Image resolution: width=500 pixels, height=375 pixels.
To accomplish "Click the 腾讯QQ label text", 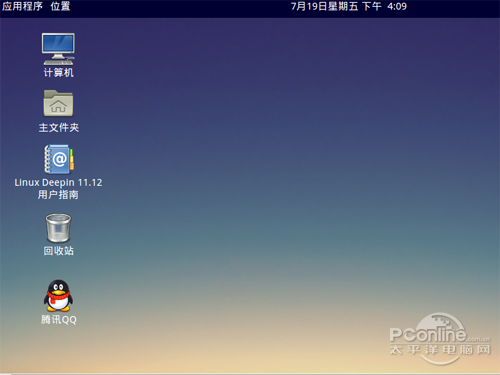I will coord(59,319).
